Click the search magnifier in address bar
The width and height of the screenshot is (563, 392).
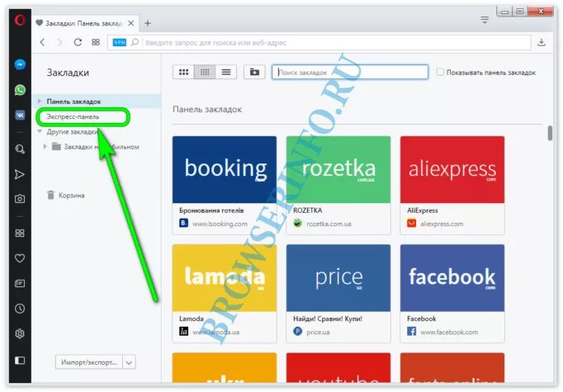[x=135, y=42]
